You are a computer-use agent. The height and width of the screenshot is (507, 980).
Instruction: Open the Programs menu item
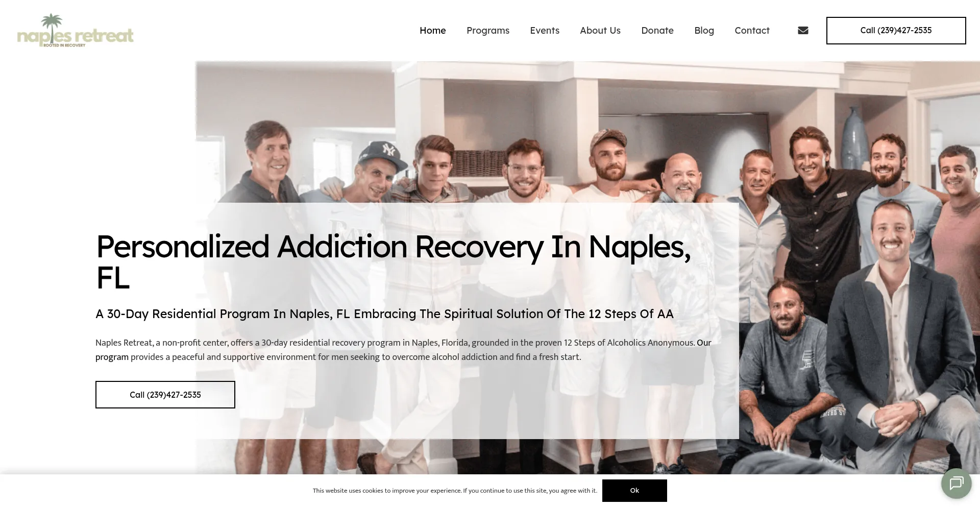(x=488, y=30)
